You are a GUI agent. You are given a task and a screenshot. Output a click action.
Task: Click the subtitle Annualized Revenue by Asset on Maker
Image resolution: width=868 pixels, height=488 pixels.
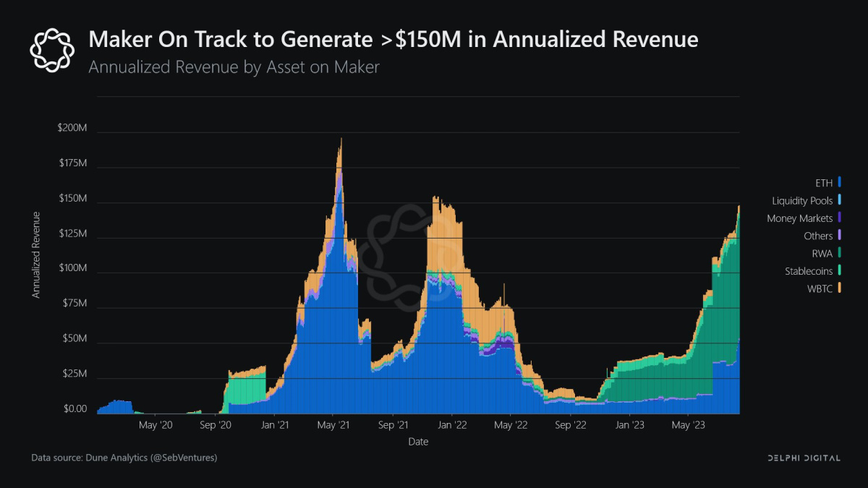point(234,67)
